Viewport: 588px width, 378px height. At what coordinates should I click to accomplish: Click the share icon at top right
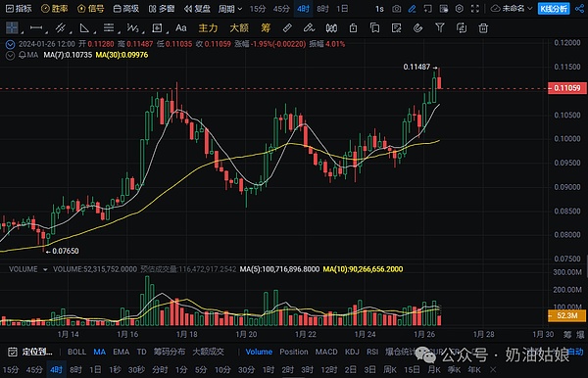point(580,9)
